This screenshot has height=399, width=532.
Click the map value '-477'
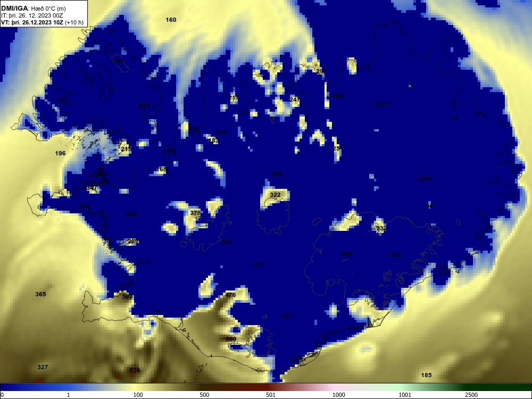click(x=286, y=316)
